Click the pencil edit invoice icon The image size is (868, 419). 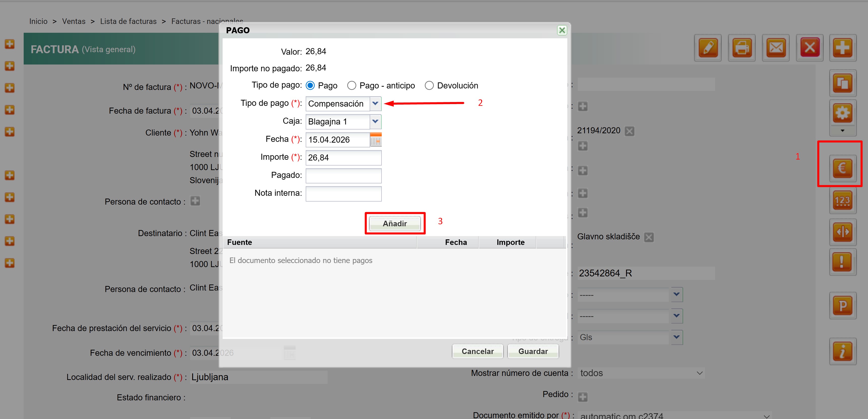click(x=708, y=48)
